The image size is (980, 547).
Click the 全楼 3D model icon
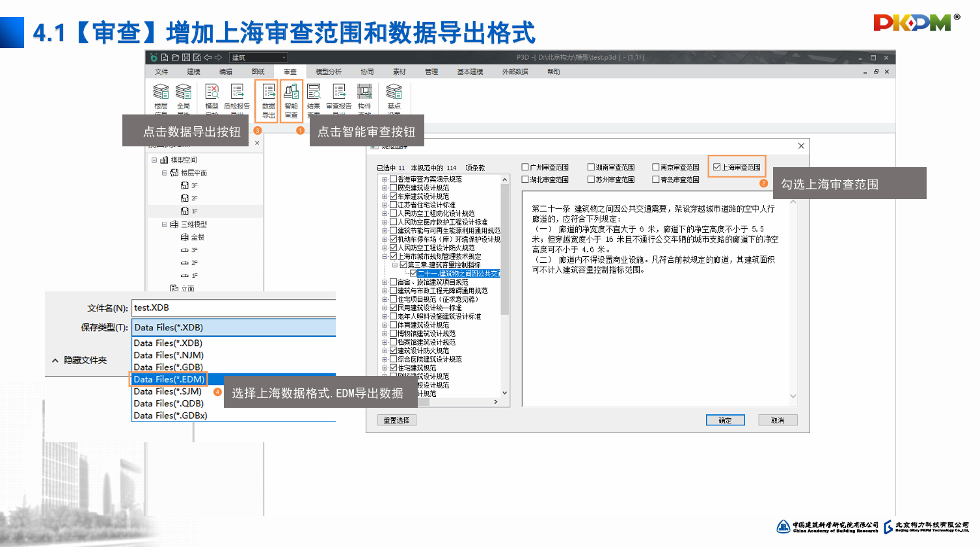pos(185,237)
